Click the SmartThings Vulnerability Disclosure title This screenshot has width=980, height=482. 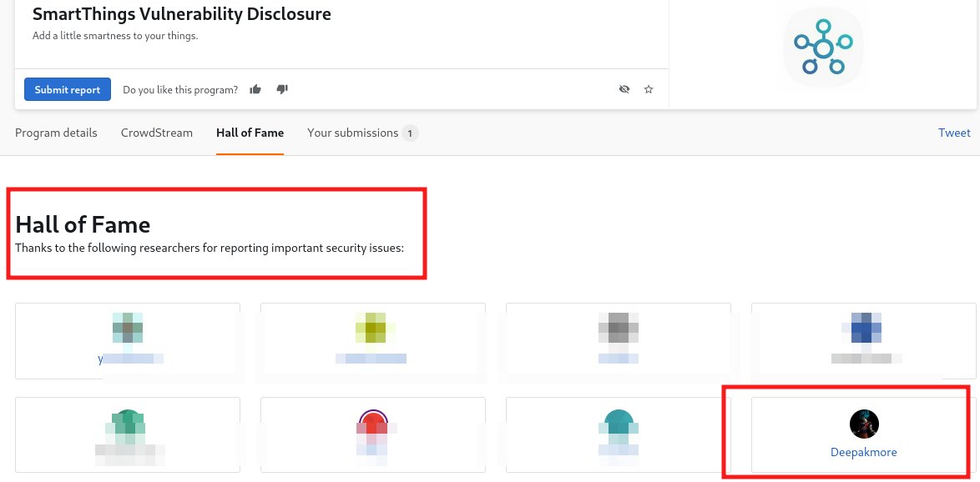click(x=182, y=13)
